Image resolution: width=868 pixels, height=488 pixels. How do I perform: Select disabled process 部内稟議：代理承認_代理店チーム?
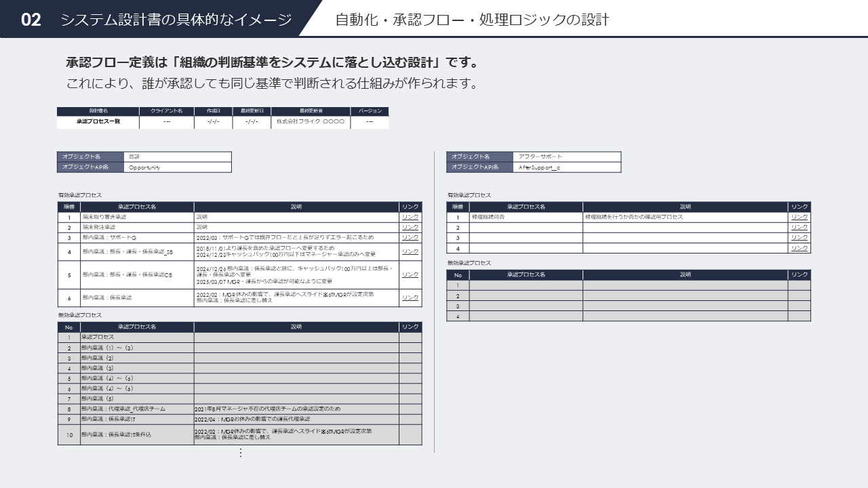[x=137, y=409]
